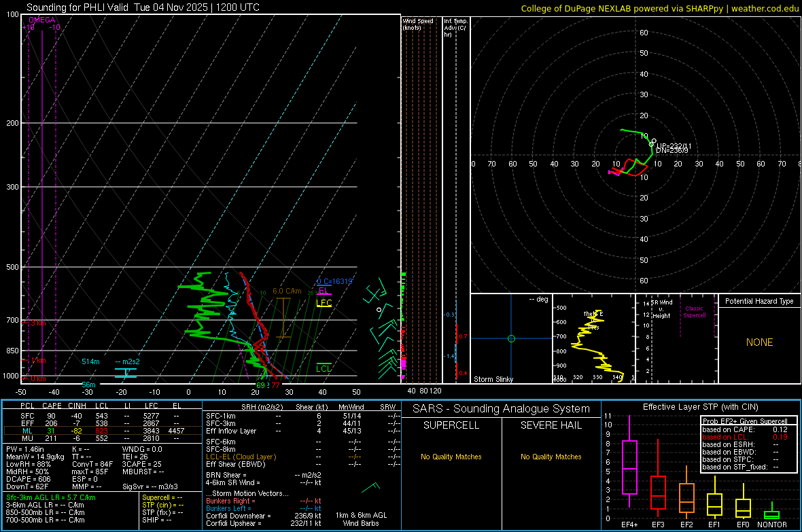Select the 'ConvT = 84F' value
The height and width of the screenshot is (532, 802).
(92, 464)
